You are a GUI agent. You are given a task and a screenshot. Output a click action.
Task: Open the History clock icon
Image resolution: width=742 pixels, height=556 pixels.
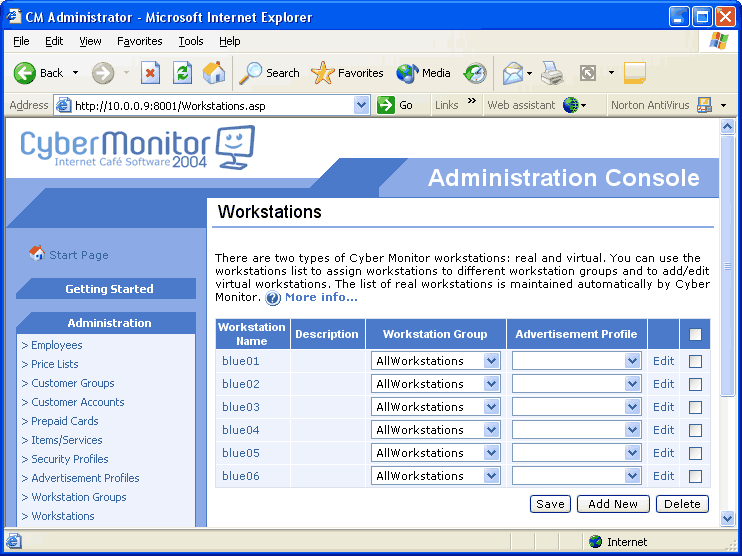coord(475,73)
